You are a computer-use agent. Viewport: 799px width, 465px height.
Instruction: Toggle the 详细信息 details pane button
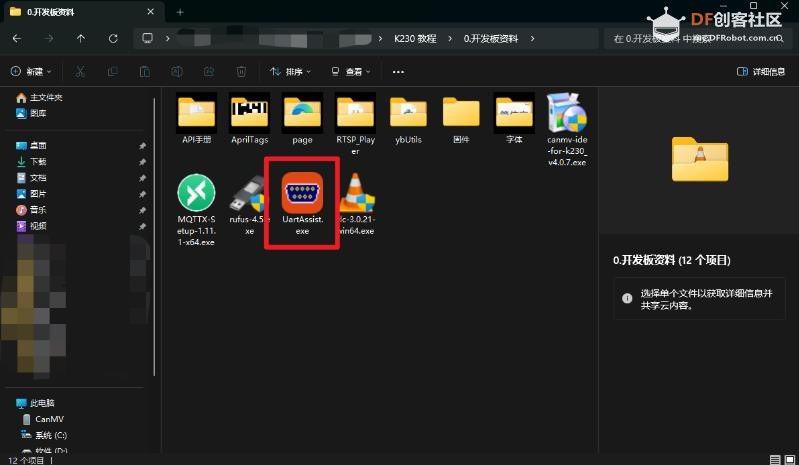point(760,72)
